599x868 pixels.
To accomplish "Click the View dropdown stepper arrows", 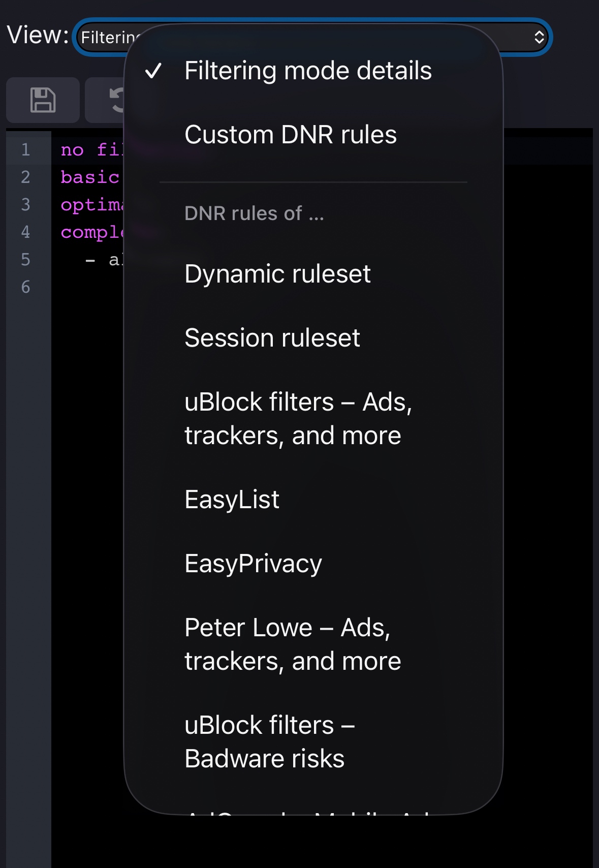I will pyautogui.click(x=539, y=38).
